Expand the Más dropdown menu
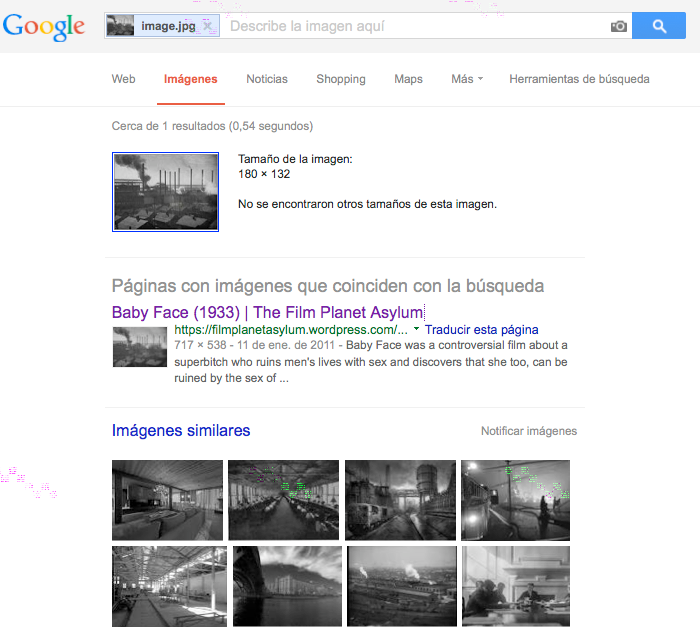Screen dimensions: 700x642 (466, 79)
